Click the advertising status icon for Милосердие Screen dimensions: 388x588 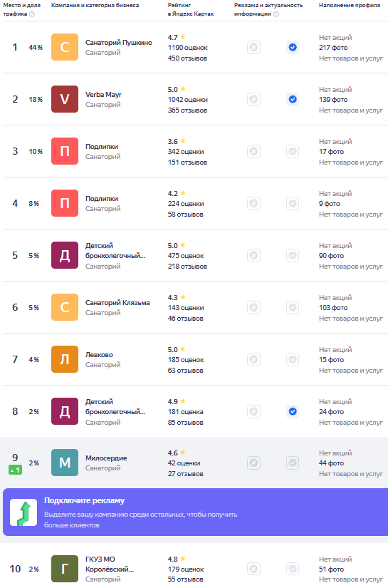[x=253, y=463]
